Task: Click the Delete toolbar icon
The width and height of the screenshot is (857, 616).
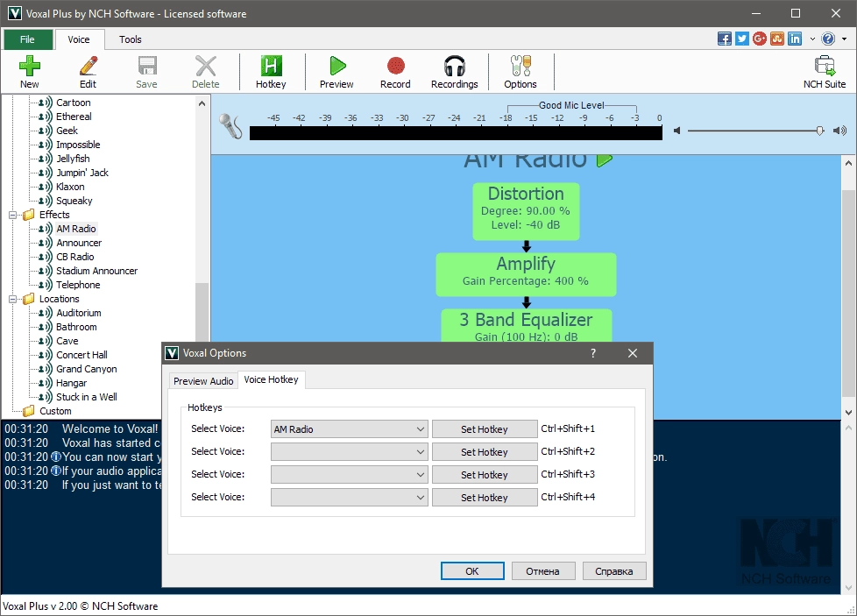Action: (206, 72)
